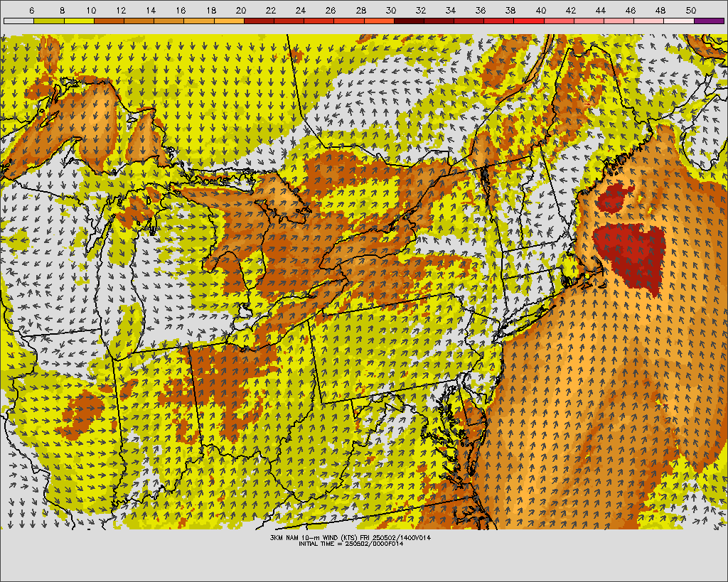The image size is (728, 582).
Task: Click the 44–46 knot light pink swatch
Action: tap(619, 21)
